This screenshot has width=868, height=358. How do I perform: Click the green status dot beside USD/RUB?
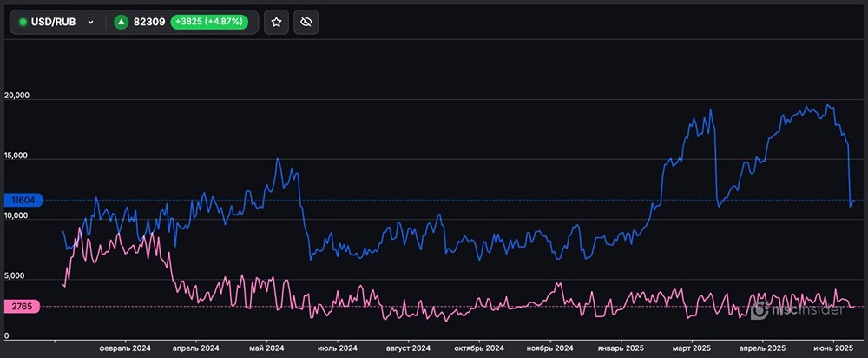pyautogui.click(x=23, y=22)
